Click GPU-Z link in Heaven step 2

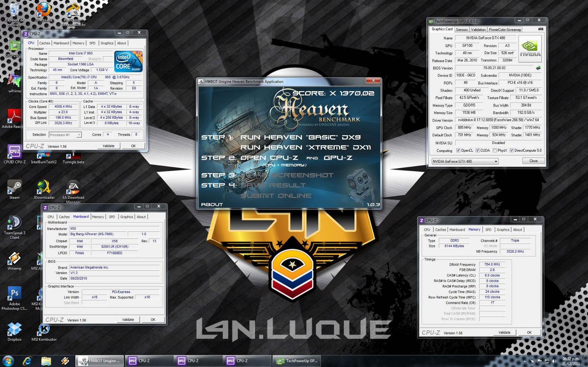point(338,158)
